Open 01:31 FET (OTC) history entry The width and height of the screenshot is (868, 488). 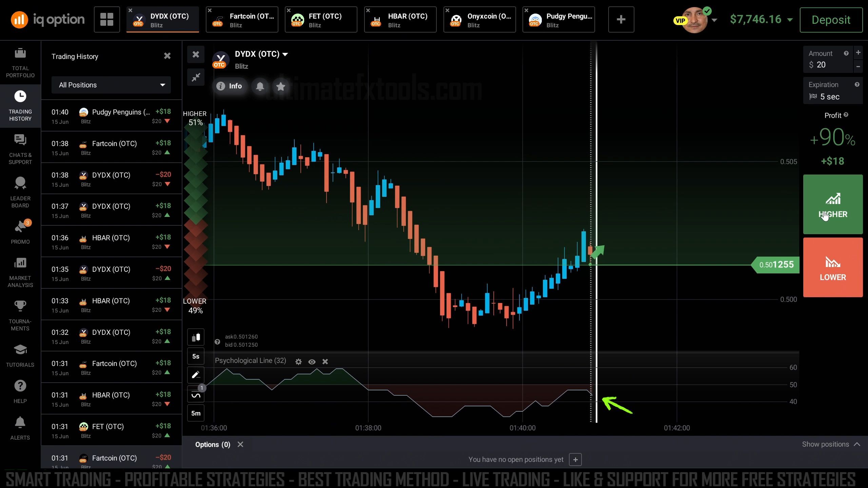tap(111, 430)
